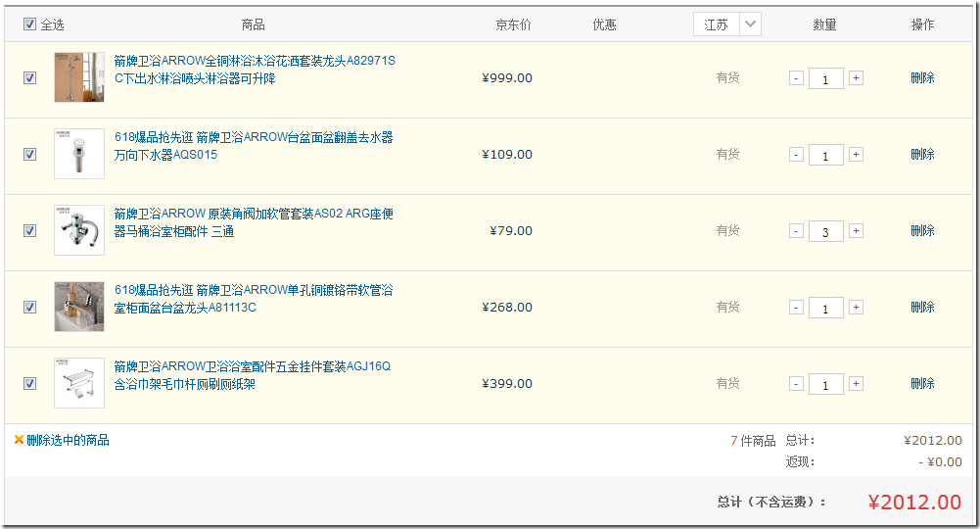This screenshot has height=529, width=980.
Task: Click quantity field of the ¥999.00 item
Action: click(x=825, y=78)
